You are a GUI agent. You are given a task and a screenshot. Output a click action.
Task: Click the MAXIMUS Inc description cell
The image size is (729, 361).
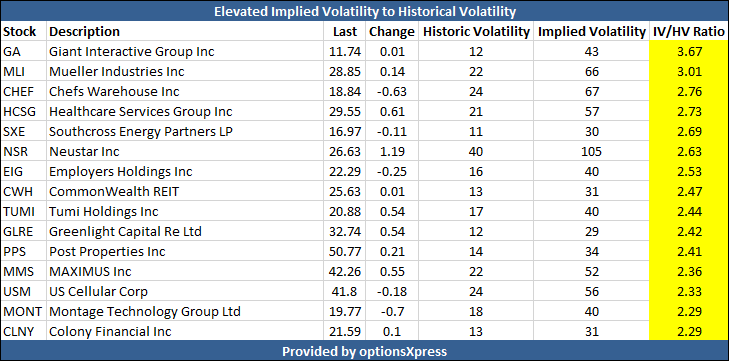pyautogui.click(x=185, y=271)
